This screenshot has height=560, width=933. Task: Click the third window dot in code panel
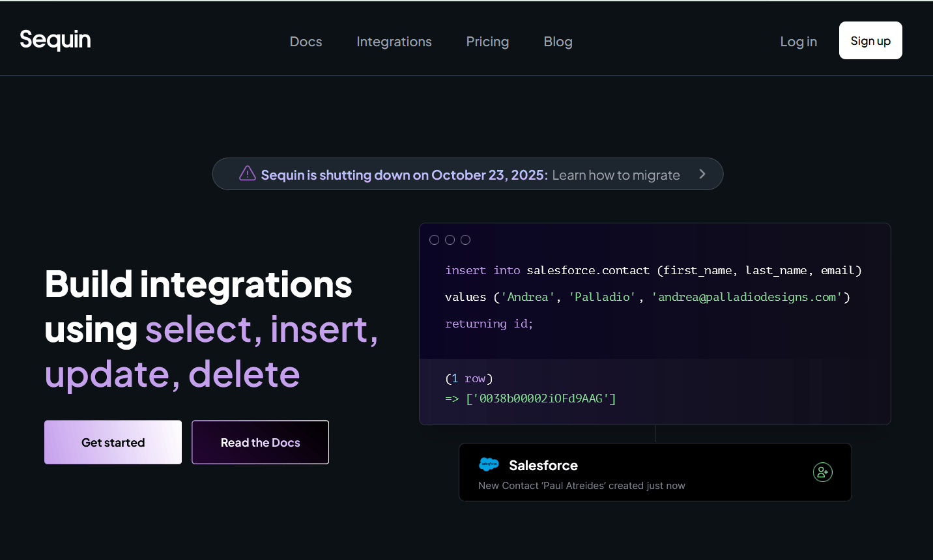465,240
